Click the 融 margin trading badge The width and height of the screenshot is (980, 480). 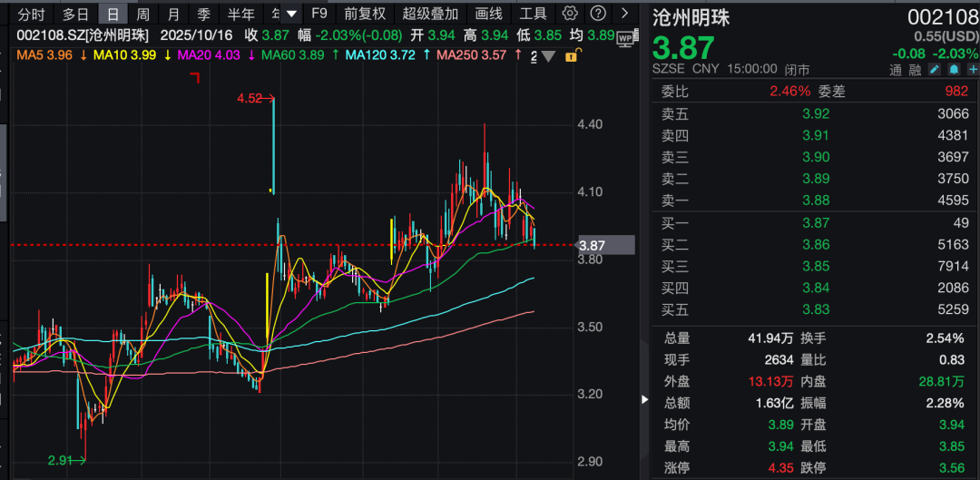click(916, 69)
